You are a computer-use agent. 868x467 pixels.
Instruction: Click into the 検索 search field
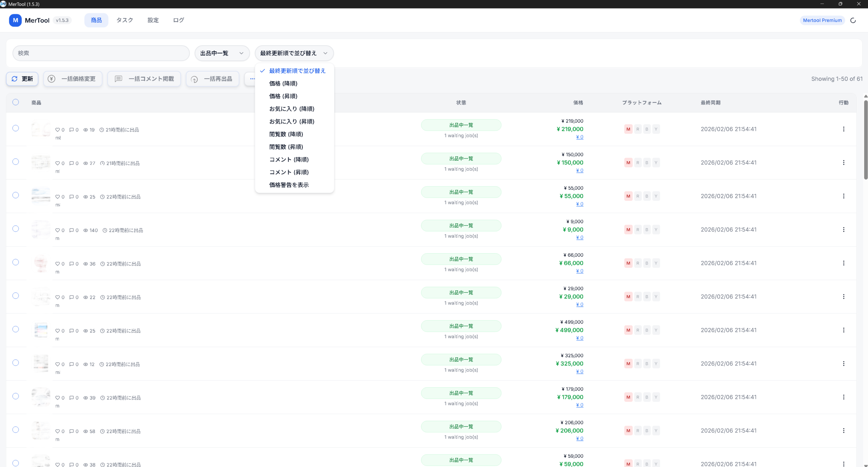101,53
